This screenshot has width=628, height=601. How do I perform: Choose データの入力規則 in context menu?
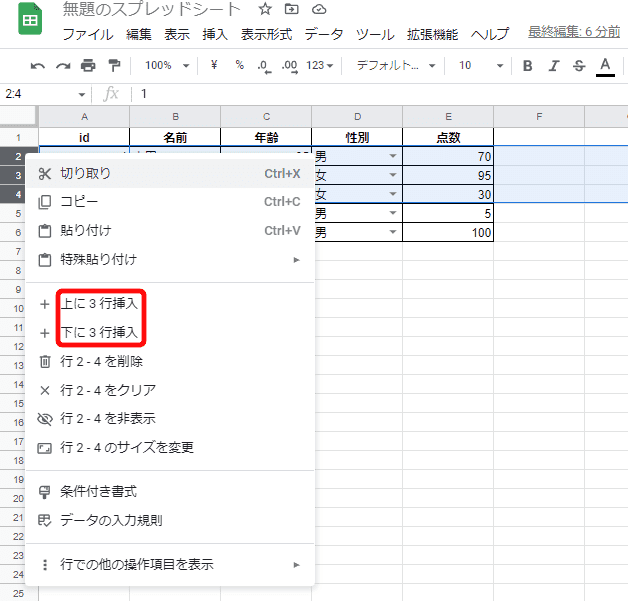coord(170,521)
